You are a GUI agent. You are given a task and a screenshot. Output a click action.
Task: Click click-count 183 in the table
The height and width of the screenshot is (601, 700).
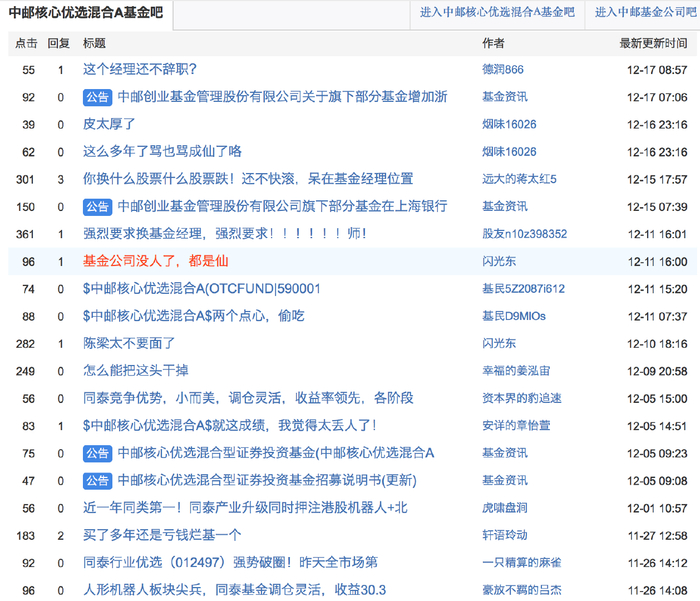pyautogui.click(x=25, y=535)
